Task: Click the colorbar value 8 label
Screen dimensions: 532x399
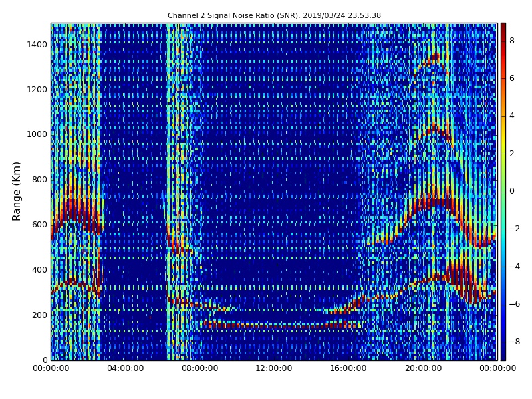Action: click(512, 41)
